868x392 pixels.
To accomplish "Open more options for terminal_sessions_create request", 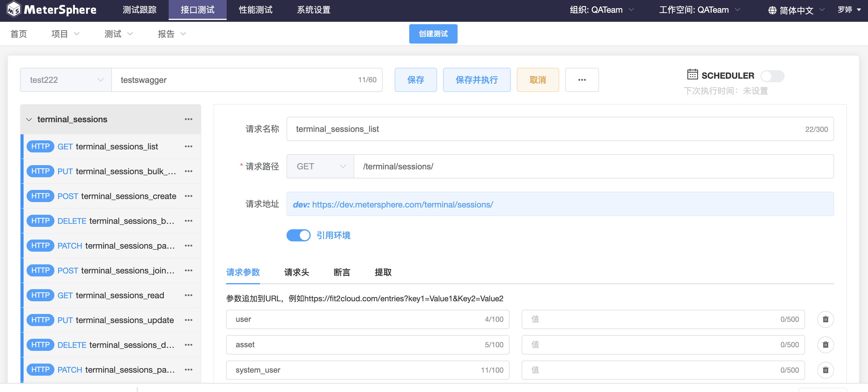I will click(x=188, y=196).
